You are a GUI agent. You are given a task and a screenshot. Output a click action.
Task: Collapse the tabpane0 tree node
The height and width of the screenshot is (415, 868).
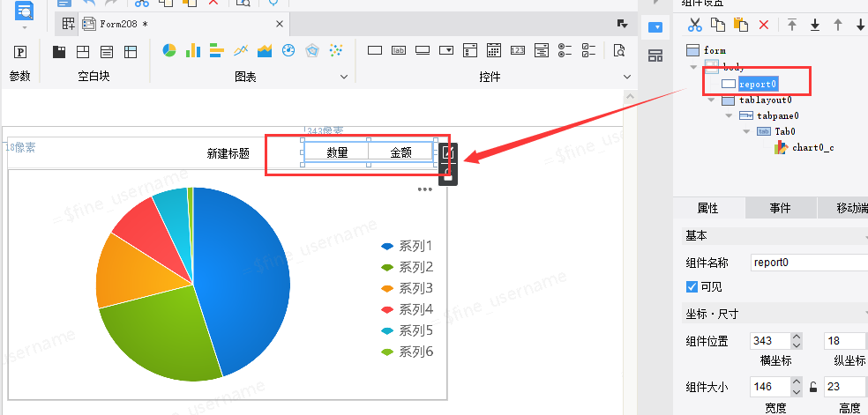(x=729, y=115)
